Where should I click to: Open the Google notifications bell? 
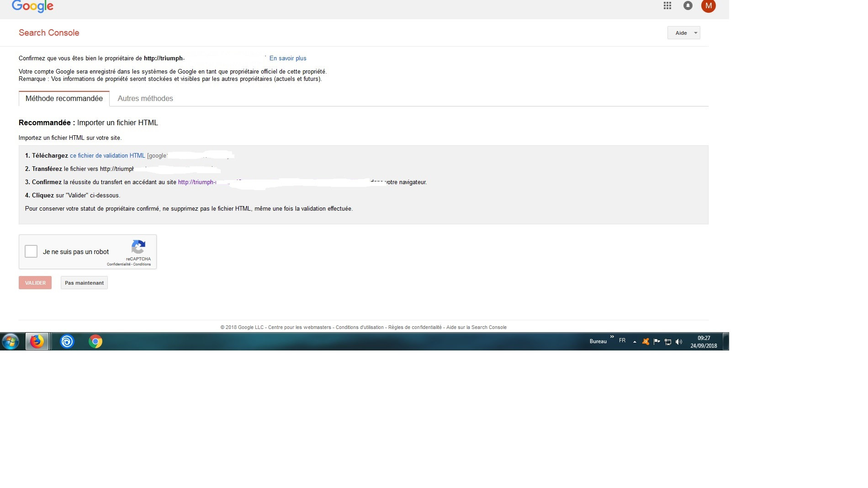point(688,5)
